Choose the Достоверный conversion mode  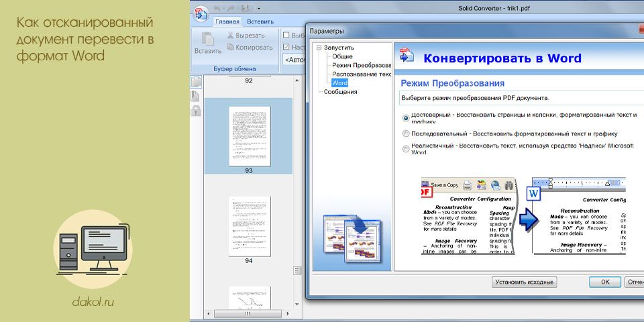tap(407, 118)
